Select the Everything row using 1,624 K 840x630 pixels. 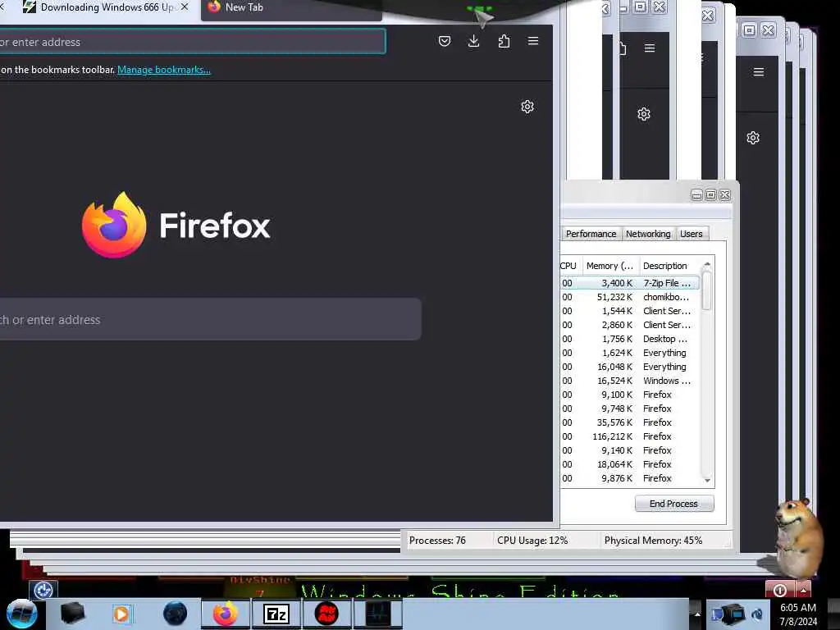click(629, 353)
